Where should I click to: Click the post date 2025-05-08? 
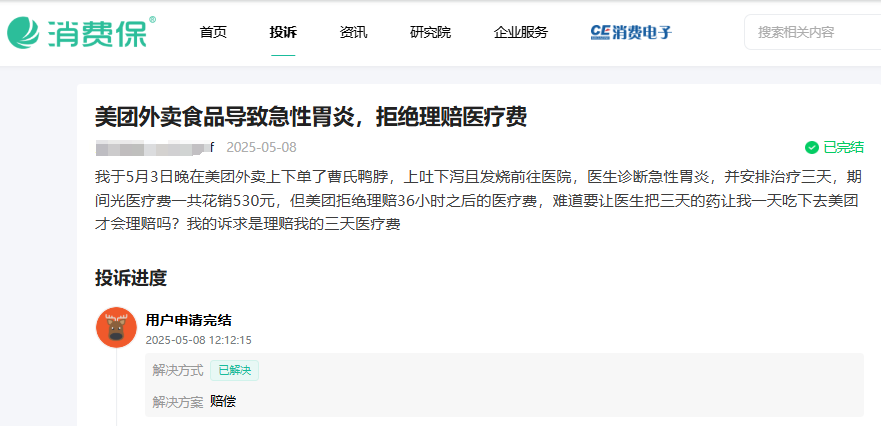click(261, 148)
